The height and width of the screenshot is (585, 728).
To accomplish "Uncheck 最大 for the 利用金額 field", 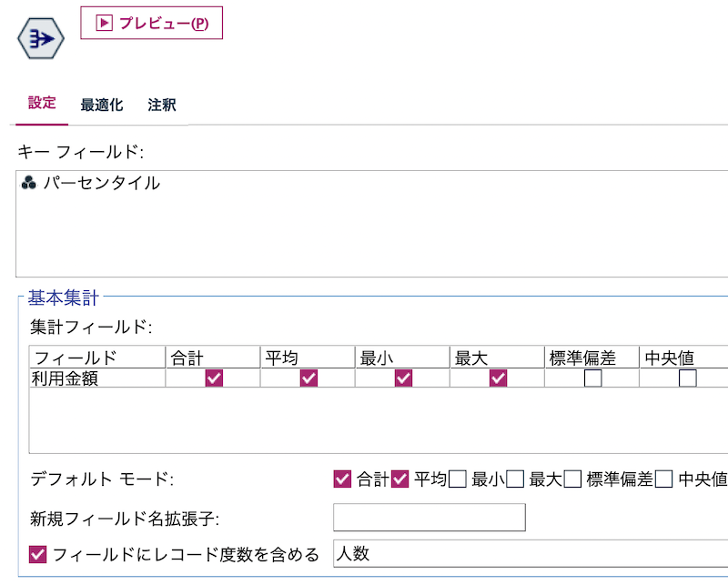I will pos(497,377).
